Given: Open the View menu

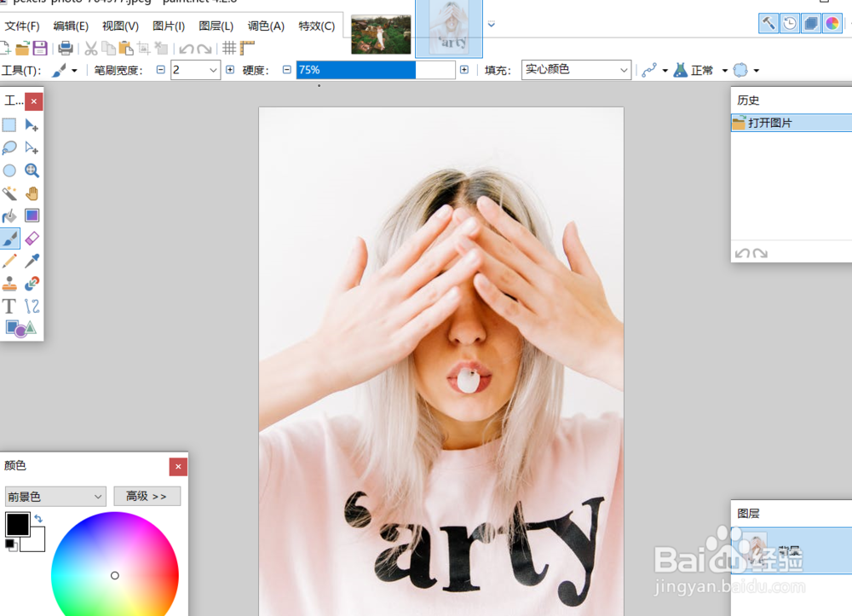Looking at the screenshot, I should [120, 26].
